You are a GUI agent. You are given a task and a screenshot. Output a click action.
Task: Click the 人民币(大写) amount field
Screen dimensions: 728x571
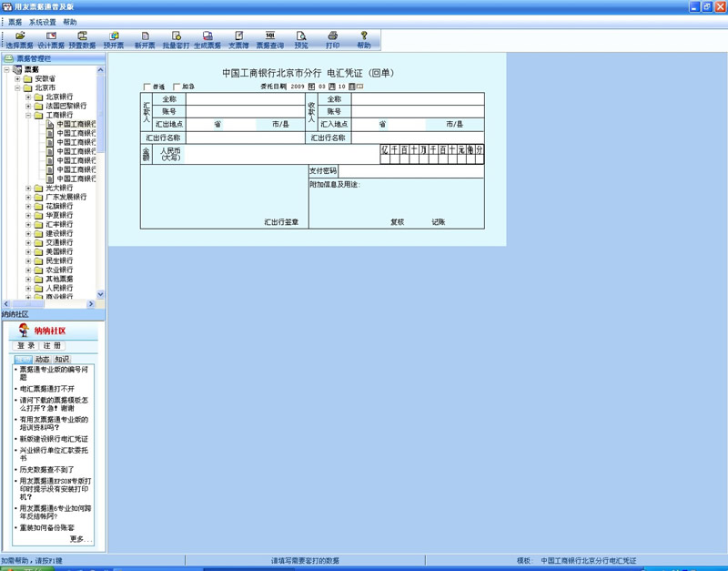click(282, 154)
